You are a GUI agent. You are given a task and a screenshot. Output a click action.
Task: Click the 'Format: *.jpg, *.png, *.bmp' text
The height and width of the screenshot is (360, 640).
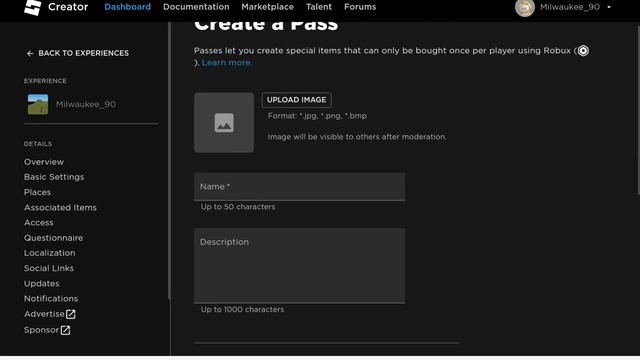coord(317,116)
